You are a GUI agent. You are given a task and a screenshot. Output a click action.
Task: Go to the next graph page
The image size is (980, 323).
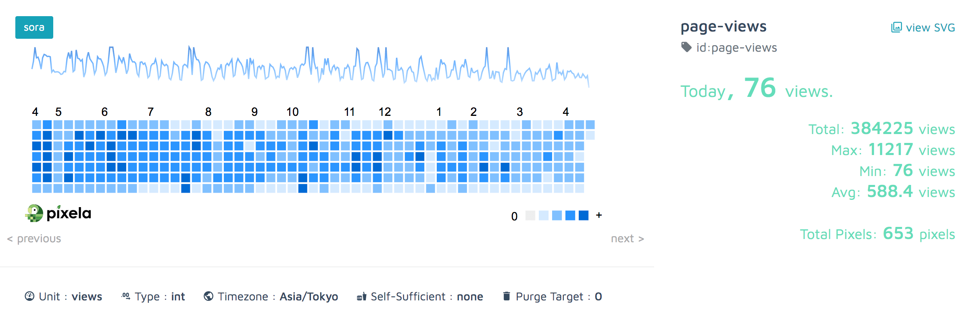pos(627,239)
